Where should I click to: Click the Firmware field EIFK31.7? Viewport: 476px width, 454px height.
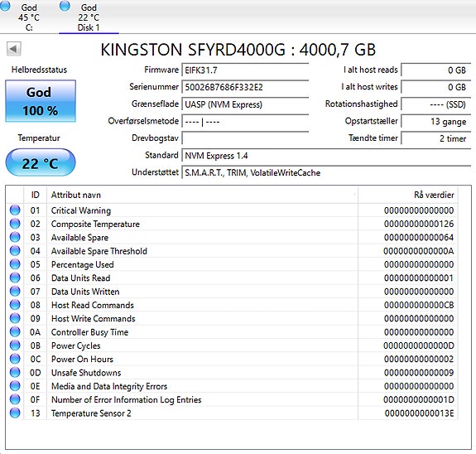(x=245, y=70)
